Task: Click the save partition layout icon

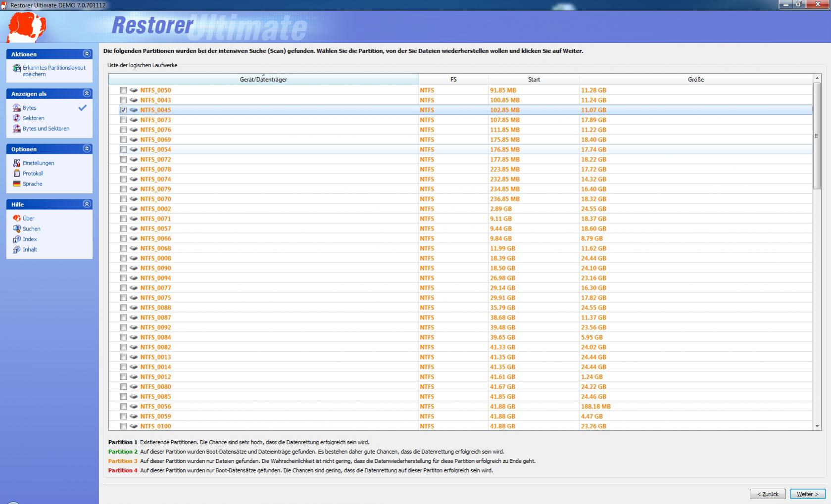Action: 17,68
